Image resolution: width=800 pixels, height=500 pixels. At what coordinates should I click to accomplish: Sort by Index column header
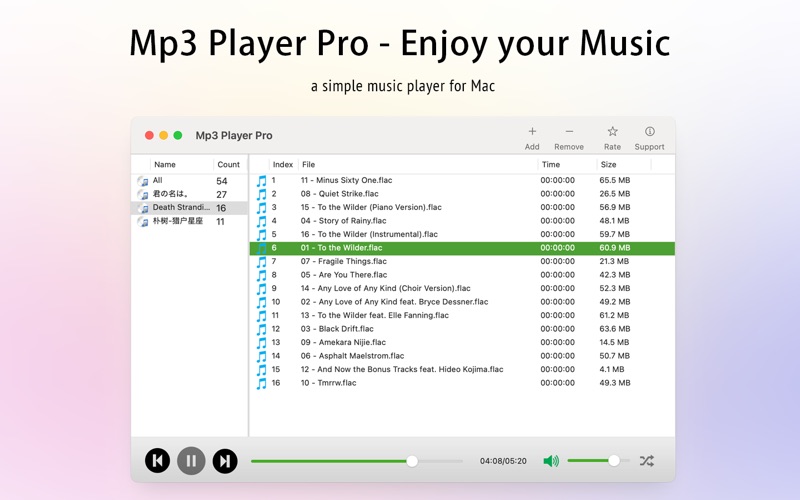pyautogui.click(x=283, y=164)
